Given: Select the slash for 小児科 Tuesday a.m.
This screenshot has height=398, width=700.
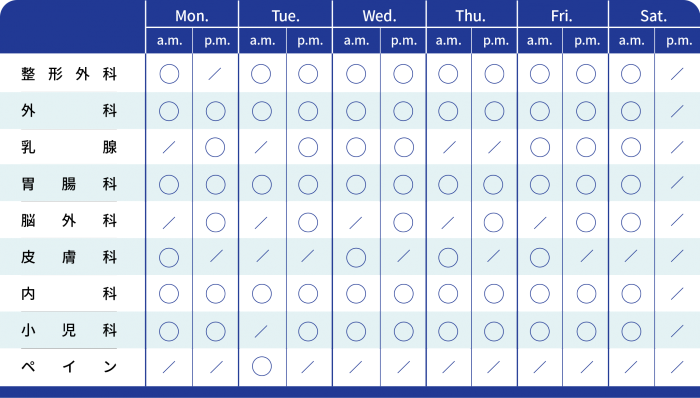Looking at the screenshot, I should click(x=262, y=331).
